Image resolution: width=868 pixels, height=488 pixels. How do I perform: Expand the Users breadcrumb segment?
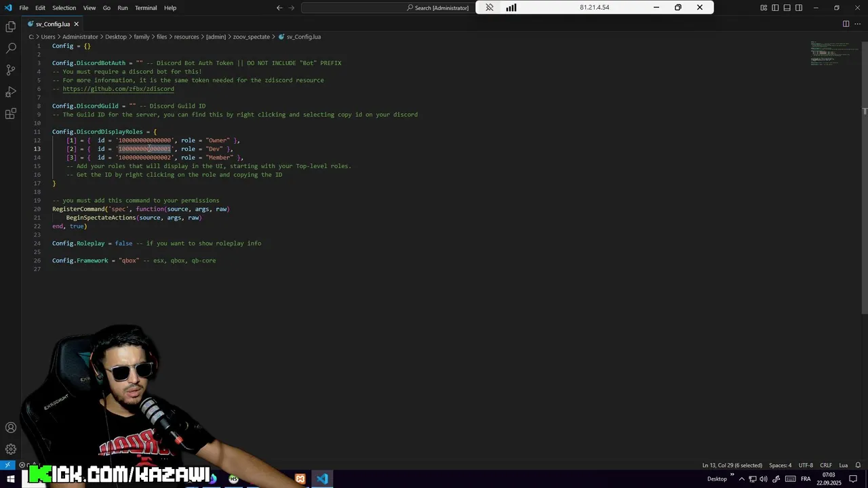coord(48,37)
